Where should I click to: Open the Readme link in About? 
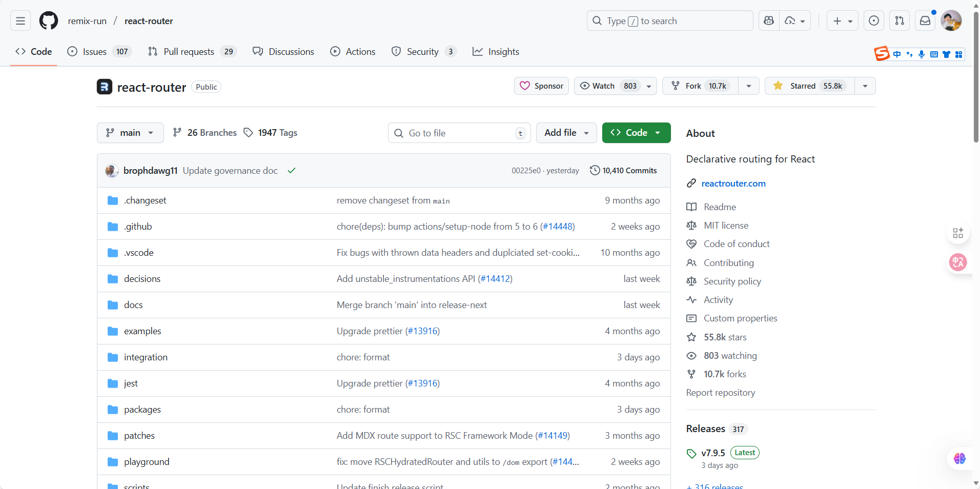click(x=720, y=207)
